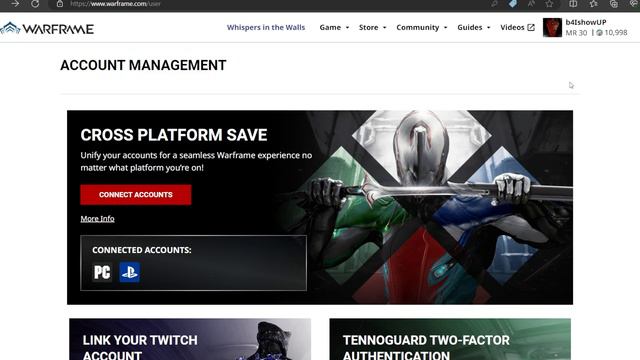The height and width of the screenshot is (360, 640).
Task: Click the padlock site info icon
Action: pyautogui.click(x=60, y=4)
